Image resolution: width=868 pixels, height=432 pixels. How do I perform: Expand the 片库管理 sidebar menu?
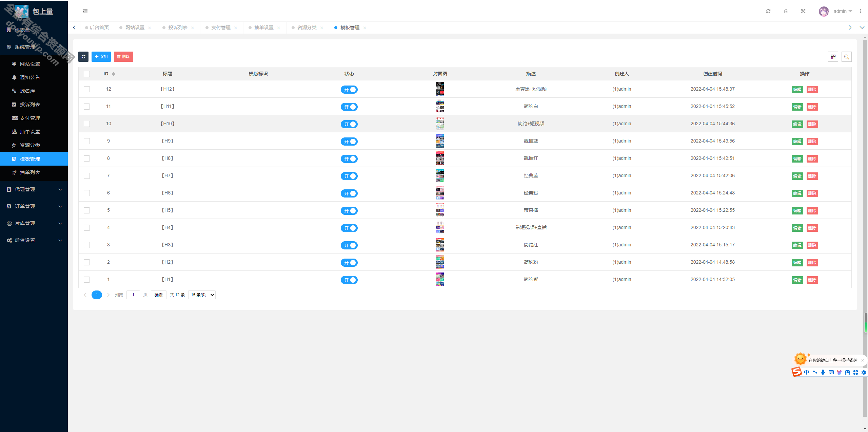click(x=34, y=223)
